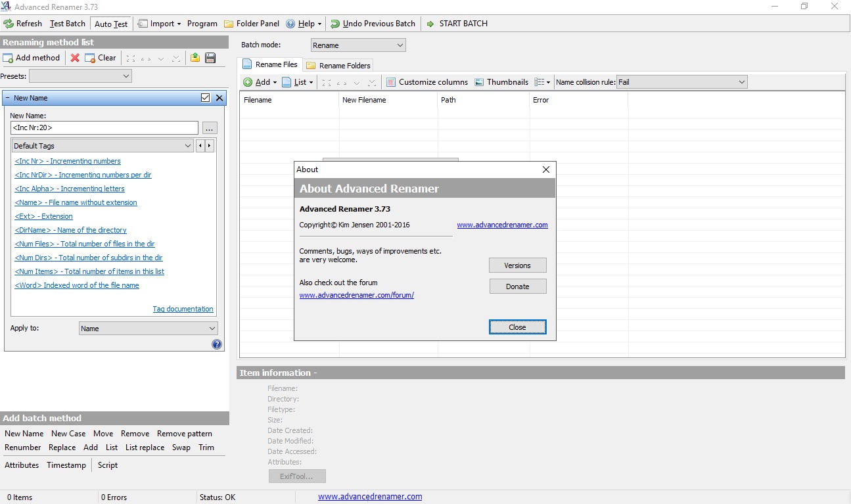Image resolution: width=851 pixels, height=504 pixels.
Task: Open the Program menu
Action: 202,24
